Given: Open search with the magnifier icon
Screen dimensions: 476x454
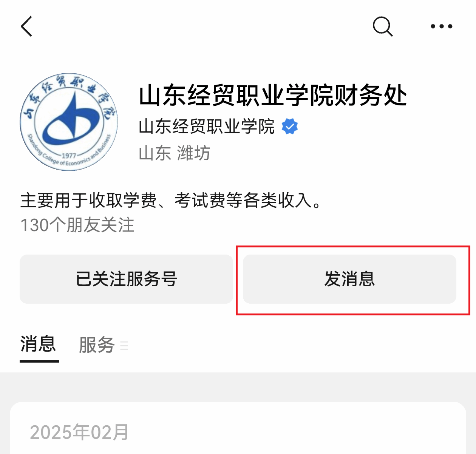Looking at the screenshot, I should coord(383,26).
